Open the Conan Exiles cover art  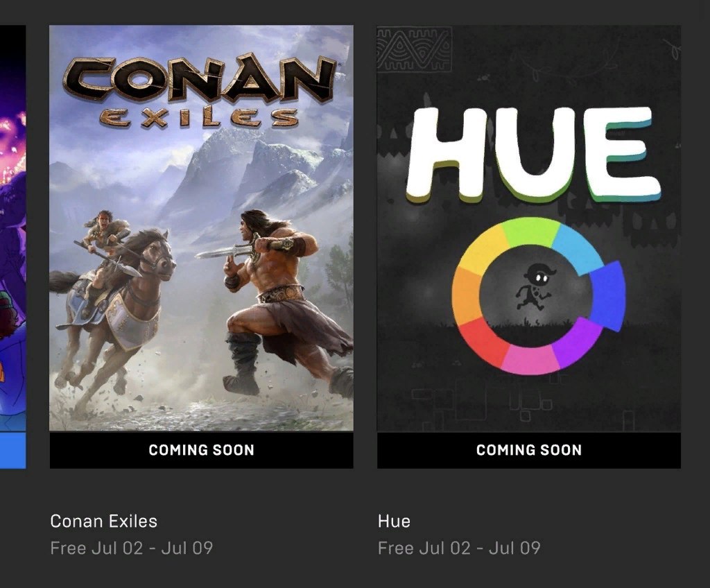point(201,228)
